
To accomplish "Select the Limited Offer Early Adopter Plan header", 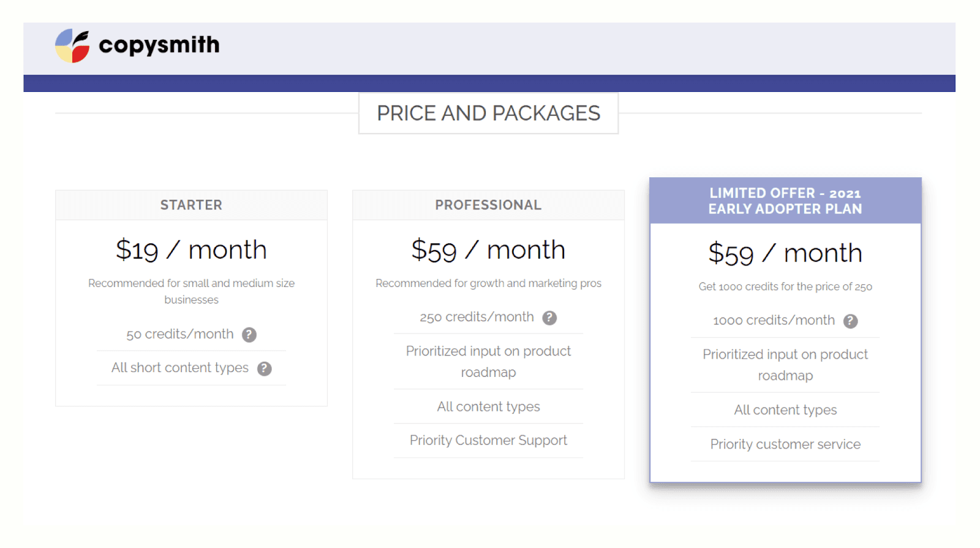I will point(785,201).
